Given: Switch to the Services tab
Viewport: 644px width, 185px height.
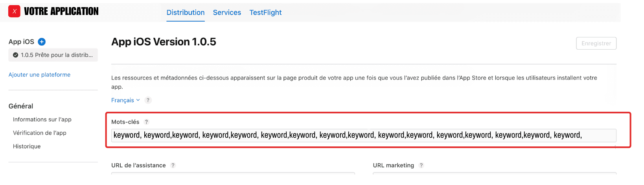Looking at the screenshot, I should [x=227, y=13].
